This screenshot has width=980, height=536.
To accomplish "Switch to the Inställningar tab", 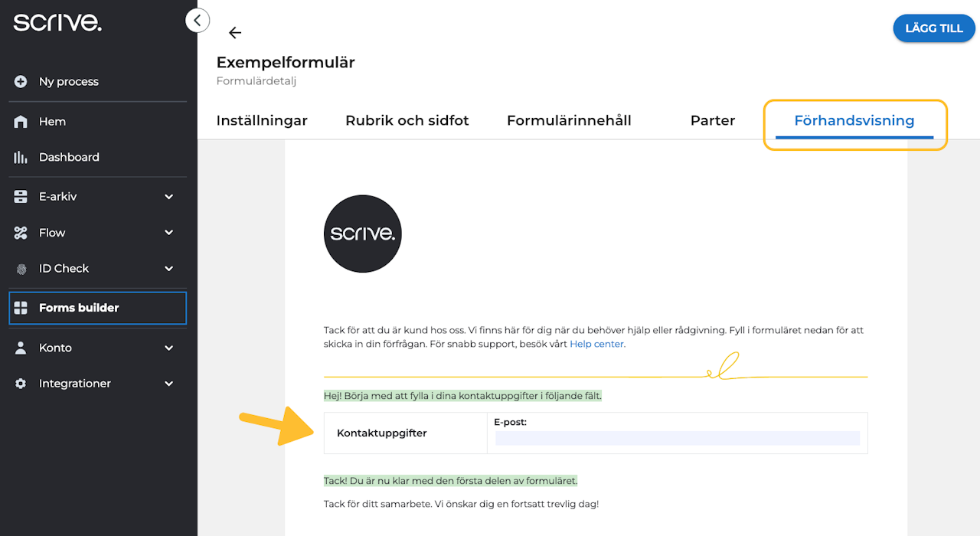I will tap(262, 120).
